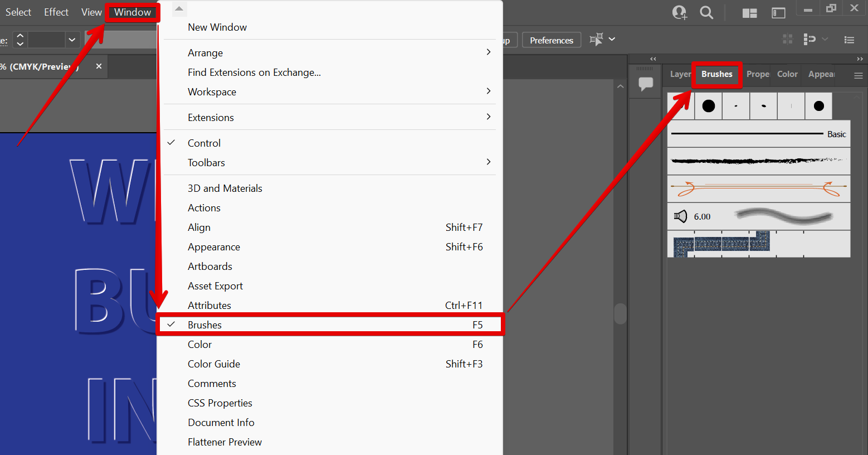This screenshot has height=455, width=868.
Task: Click Find Extensions on Exchange
Action: [254, 72]
